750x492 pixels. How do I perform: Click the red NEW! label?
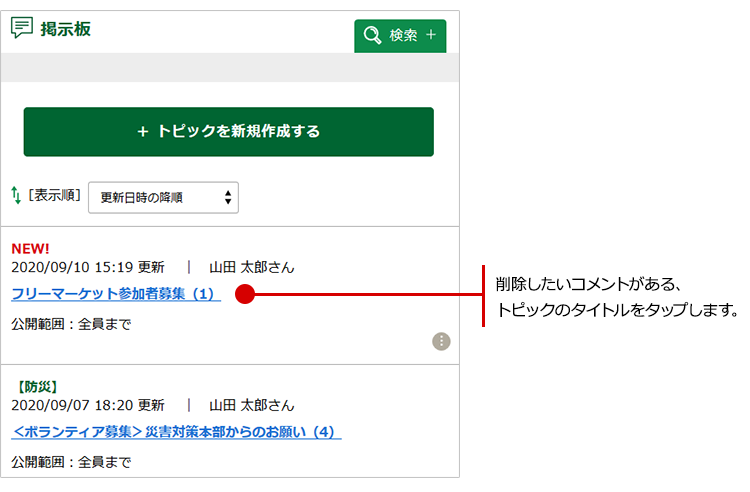coord(30,248)
